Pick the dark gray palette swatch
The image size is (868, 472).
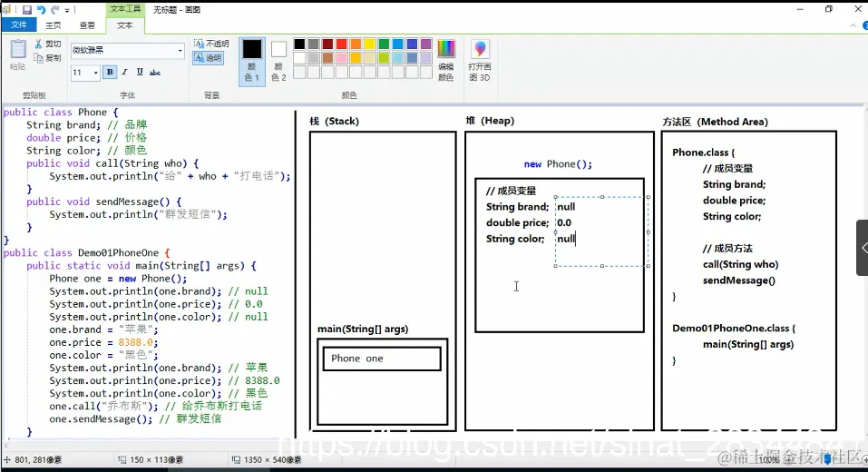click(313, 44)
